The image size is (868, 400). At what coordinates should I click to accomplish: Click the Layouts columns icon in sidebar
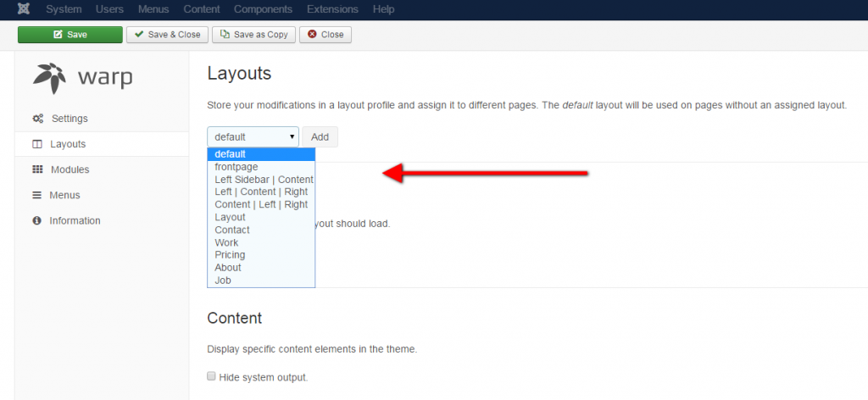click(x=37, y=144)
